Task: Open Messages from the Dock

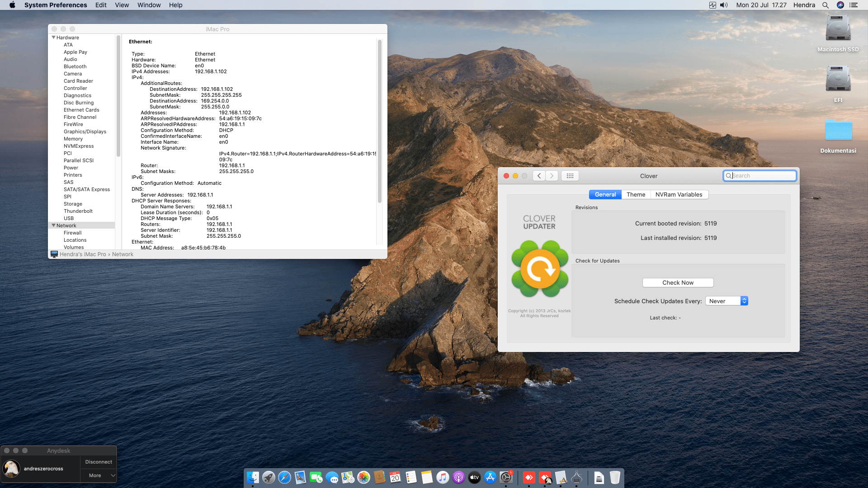Action: pyautogui.click(x=332, y=477)
